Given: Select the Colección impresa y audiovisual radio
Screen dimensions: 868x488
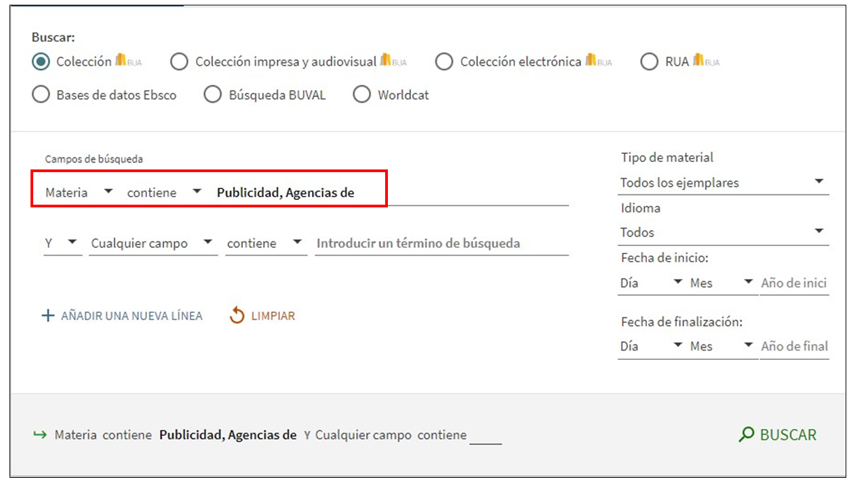Looking at the screenshot, I should tap(179, 62).
